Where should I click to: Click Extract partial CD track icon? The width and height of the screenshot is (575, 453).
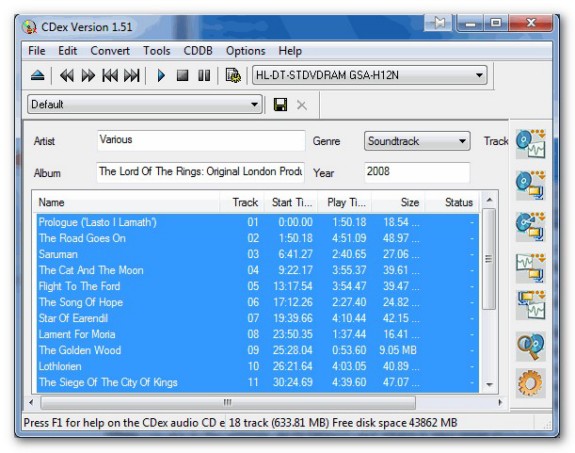530,227
